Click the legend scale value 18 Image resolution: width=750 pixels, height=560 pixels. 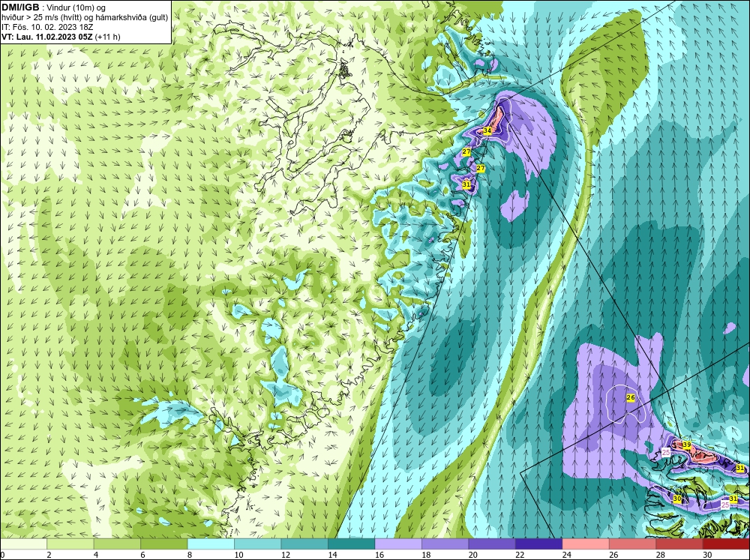click(426, 555)
